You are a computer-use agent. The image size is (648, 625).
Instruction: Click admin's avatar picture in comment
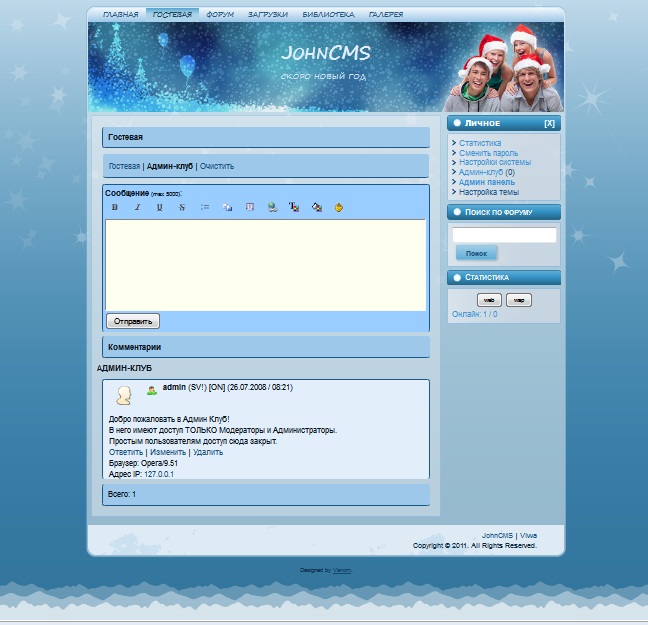tap(124, 396)
